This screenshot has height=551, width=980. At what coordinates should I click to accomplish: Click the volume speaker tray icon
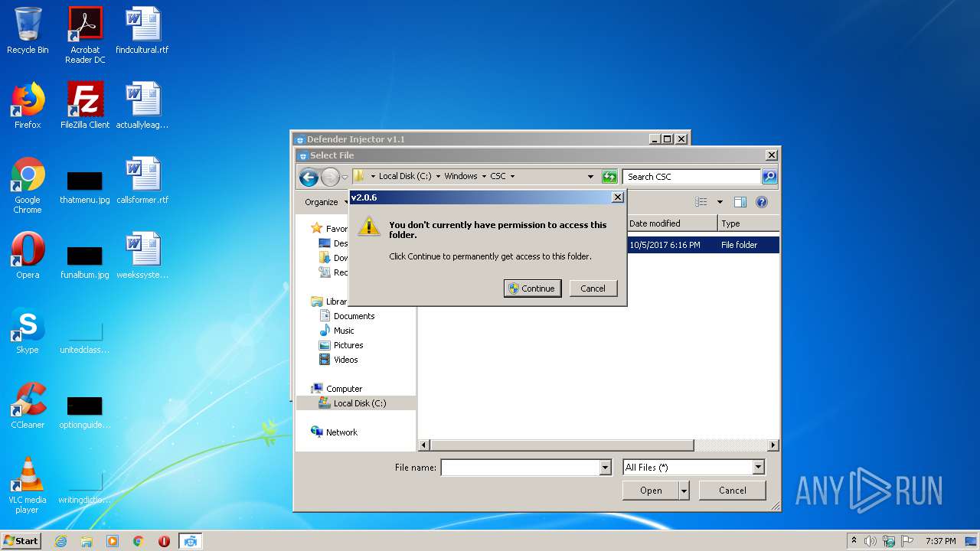[871, 541]
